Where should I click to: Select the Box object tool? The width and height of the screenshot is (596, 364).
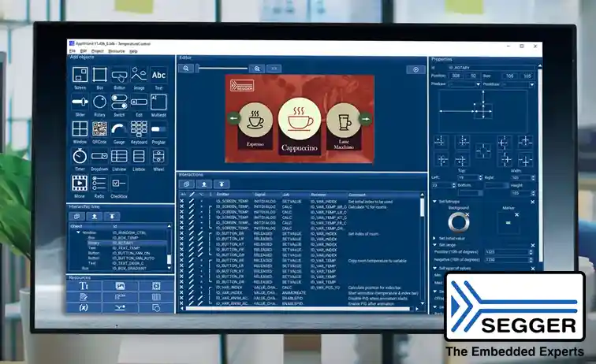[x=99, y=75]
